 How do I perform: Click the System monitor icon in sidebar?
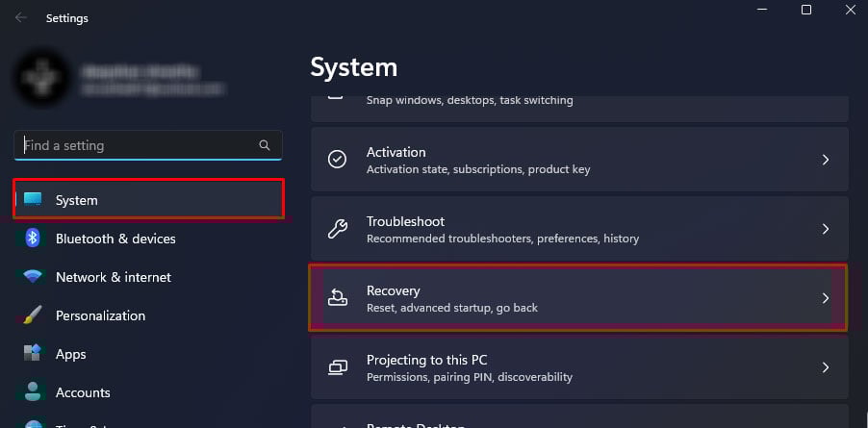coord(33,200)
